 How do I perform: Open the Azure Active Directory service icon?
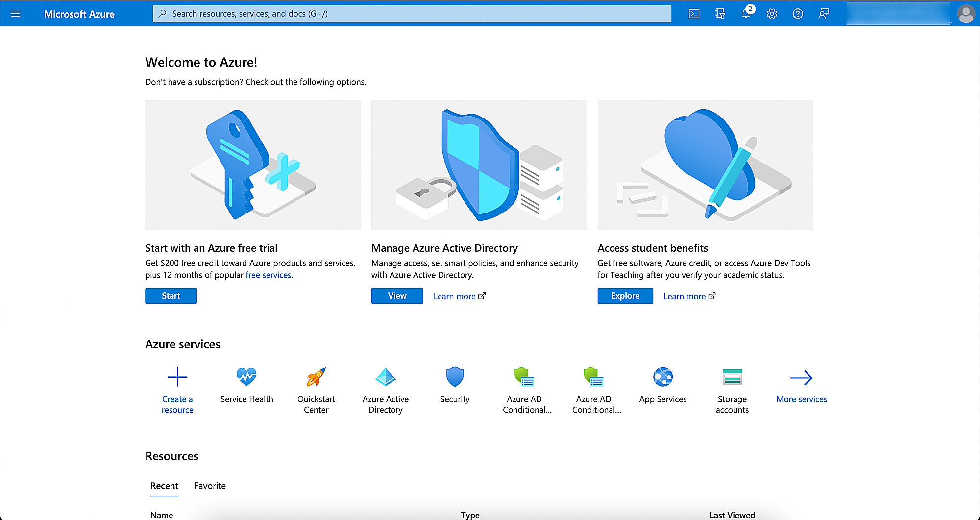(386, 377)
